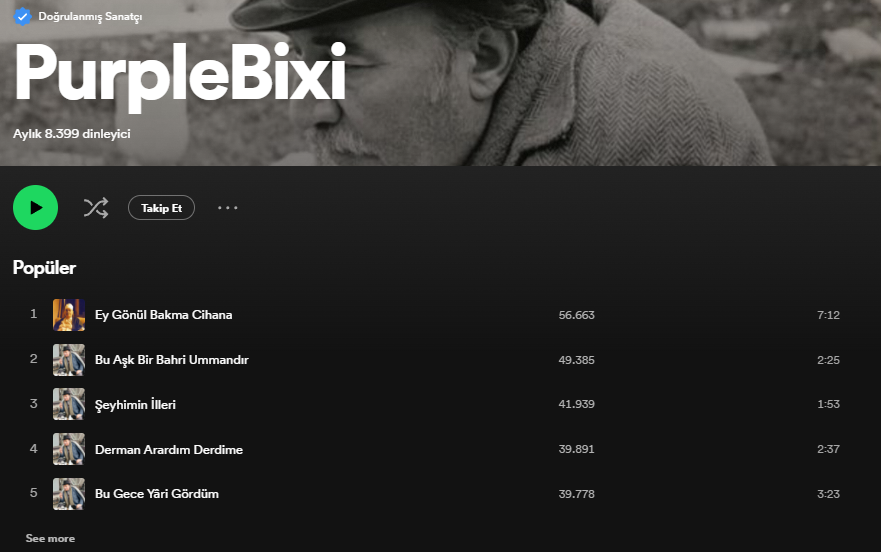Select the Popüler section heading
The width and height of the screenshot is (881, 552).
point(44,268)
